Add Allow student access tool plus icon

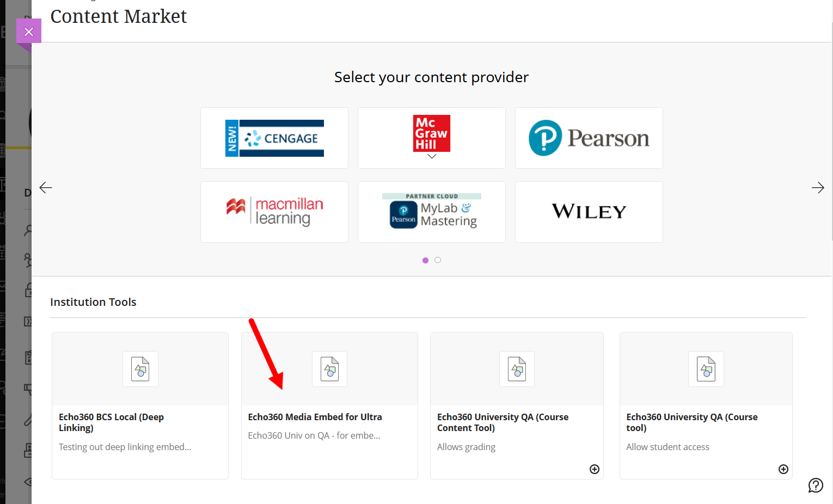tap(783, 469)
